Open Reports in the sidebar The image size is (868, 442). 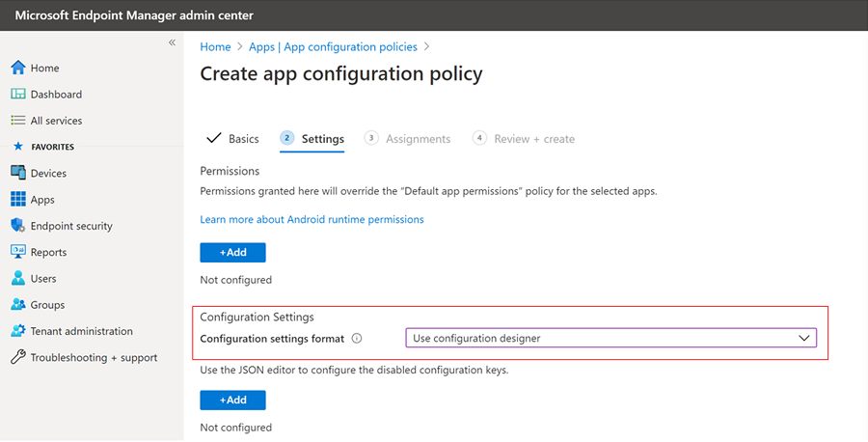(x=48, y=252)
